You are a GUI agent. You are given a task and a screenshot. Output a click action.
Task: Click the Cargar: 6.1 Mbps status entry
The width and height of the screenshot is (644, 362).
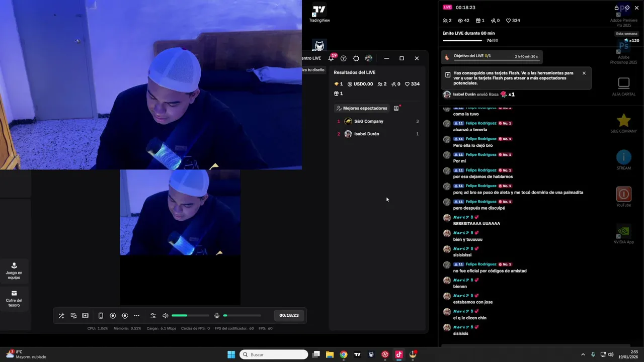(162, 328)
